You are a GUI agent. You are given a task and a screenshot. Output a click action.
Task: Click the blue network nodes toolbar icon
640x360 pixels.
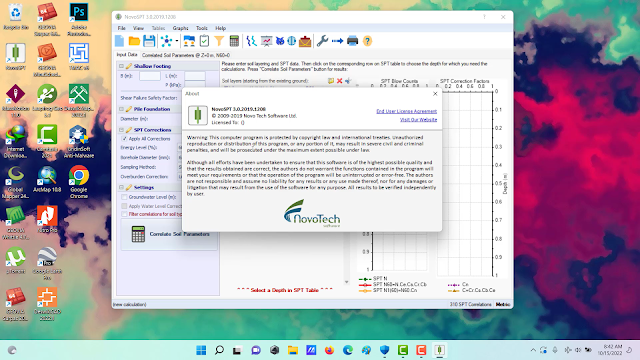tap(167, 41)
